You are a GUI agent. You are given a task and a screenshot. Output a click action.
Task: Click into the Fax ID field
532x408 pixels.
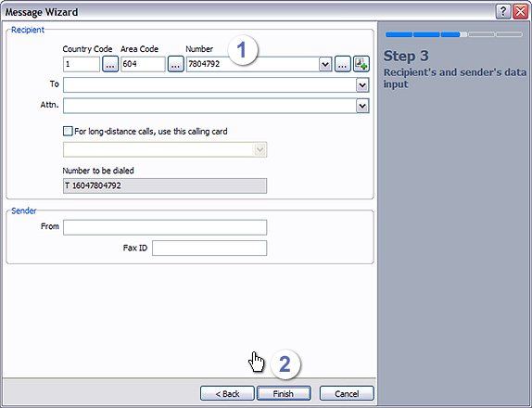209,249
